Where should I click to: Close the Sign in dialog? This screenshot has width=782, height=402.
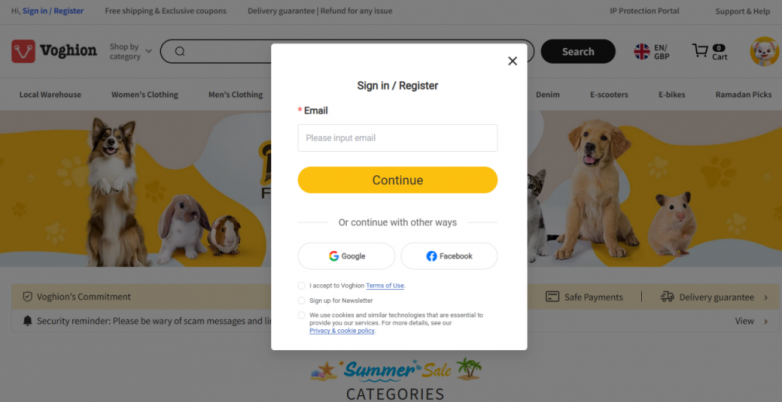click(512, 61)
